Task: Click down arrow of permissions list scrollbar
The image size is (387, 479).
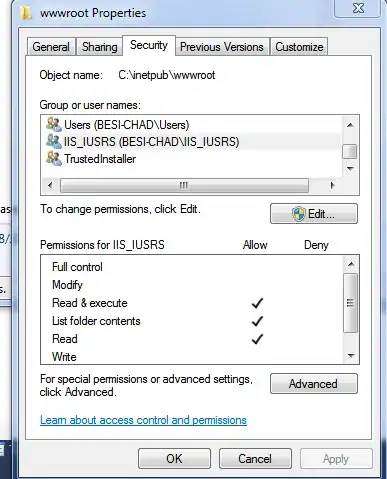Action: (x=351, y=356)
